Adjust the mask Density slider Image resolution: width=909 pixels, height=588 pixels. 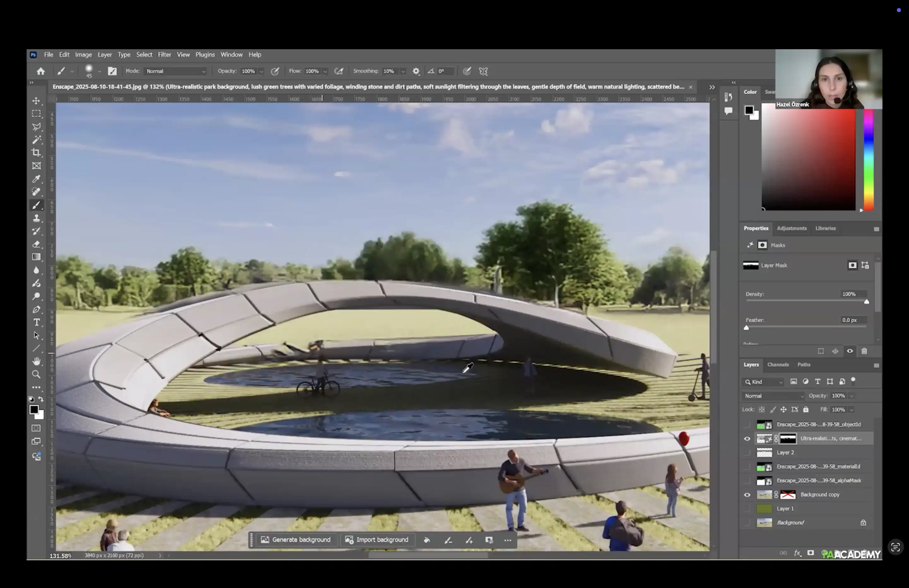867,302
